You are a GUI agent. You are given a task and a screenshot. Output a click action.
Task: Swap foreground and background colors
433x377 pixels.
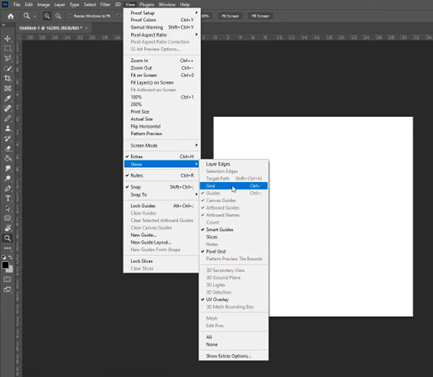tap(11, 257)
